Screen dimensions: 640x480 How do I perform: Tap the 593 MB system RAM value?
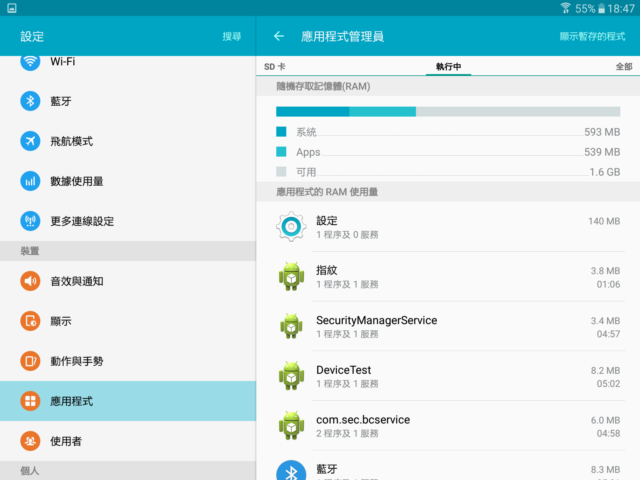coord(602,132)
